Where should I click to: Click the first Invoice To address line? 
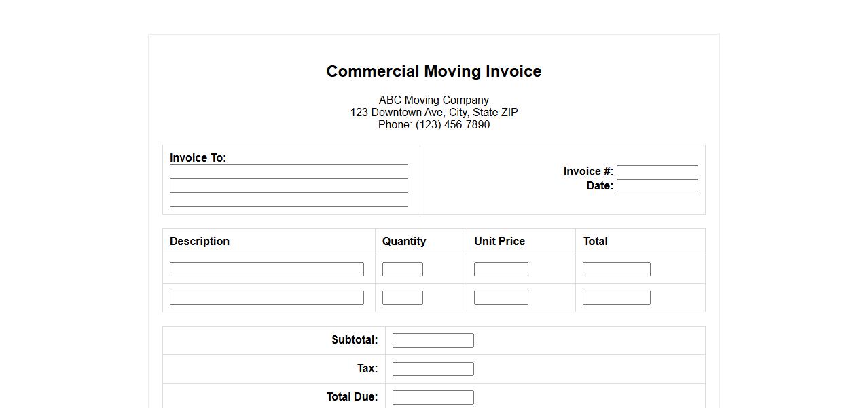tap(289, 172)
